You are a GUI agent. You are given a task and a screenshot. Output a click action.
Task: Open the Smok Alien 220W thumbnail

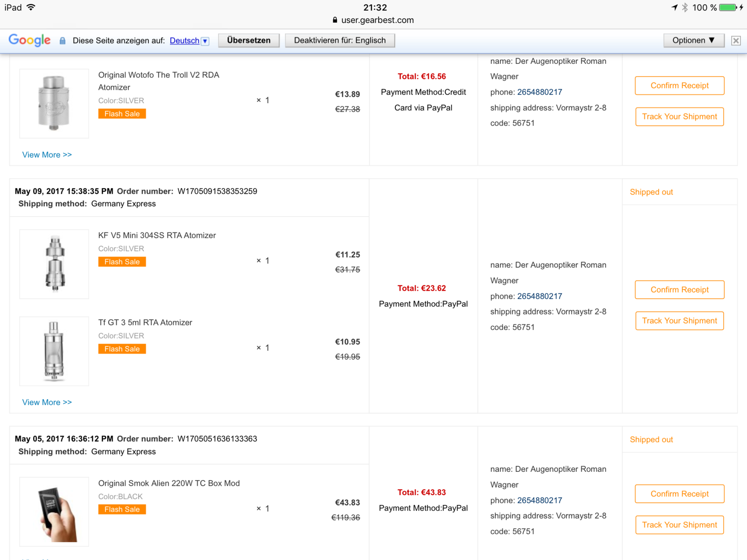(x=54, y=512)
